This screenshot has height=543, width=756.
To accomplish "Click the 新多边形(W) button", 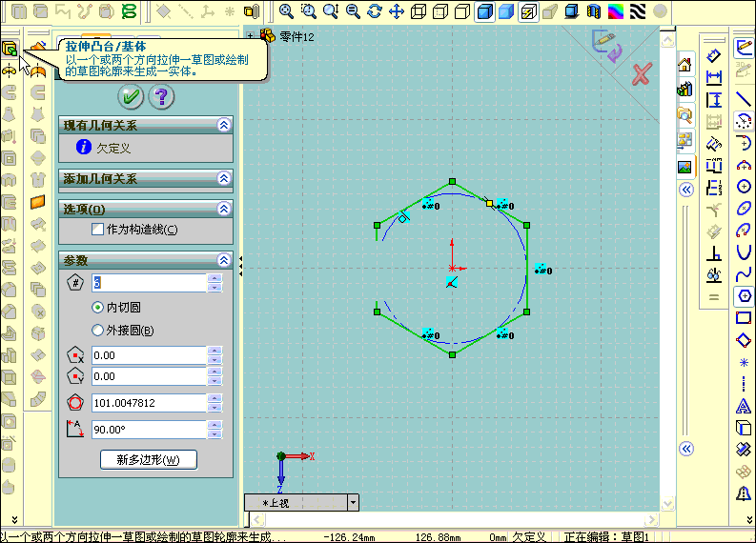I will pos(149,460).
